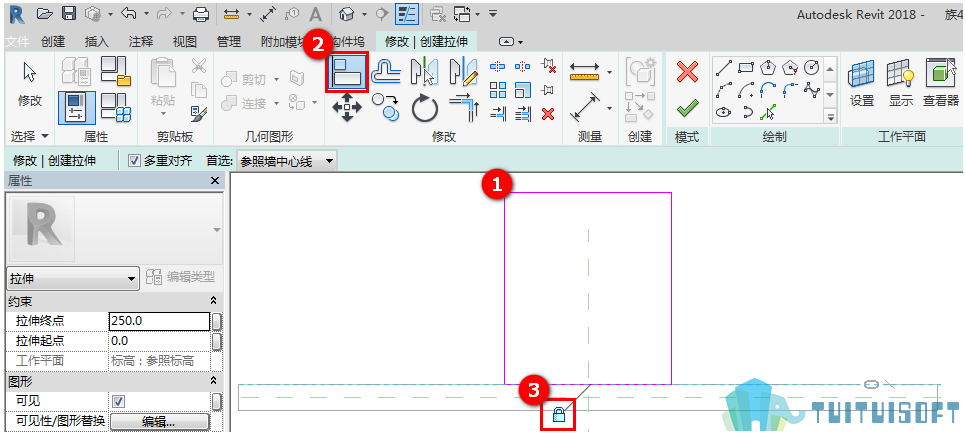Collapse the 图形 section
The height and width of the screenshot is (434, 966).
[213, 381]
